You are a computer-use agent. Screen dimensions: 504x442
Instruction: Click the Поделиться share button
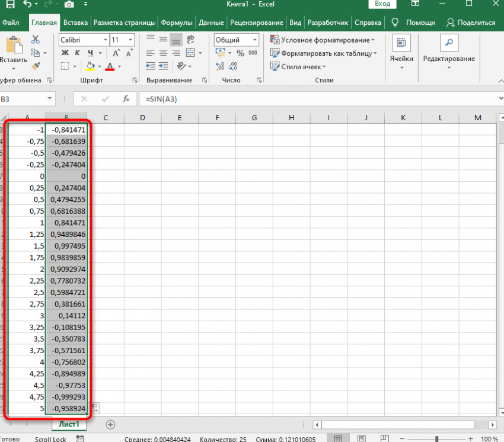coord(471,23)
